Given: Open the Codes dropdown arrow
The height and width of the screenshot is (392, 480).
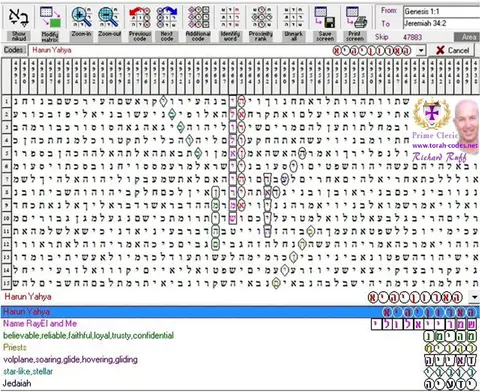Looking at the screenshot, I should [x=421, y=51].
